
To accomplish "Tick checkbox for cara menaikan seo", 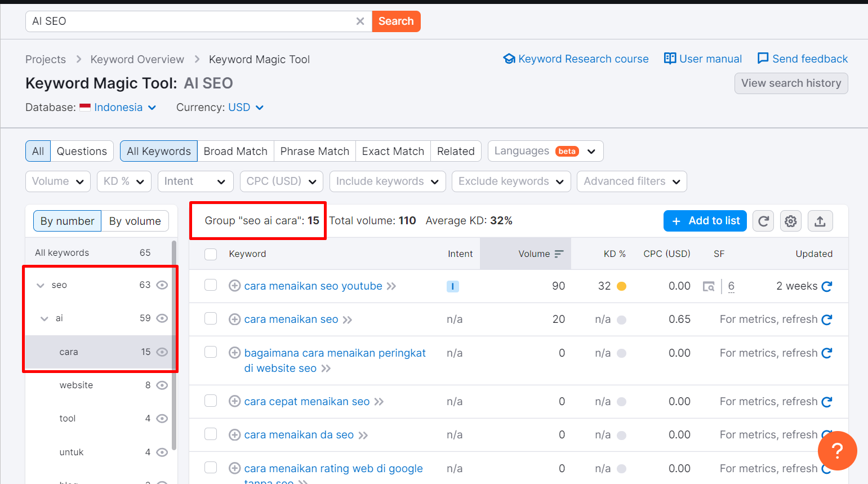I will pyautogui.click(x=211, y=318).
